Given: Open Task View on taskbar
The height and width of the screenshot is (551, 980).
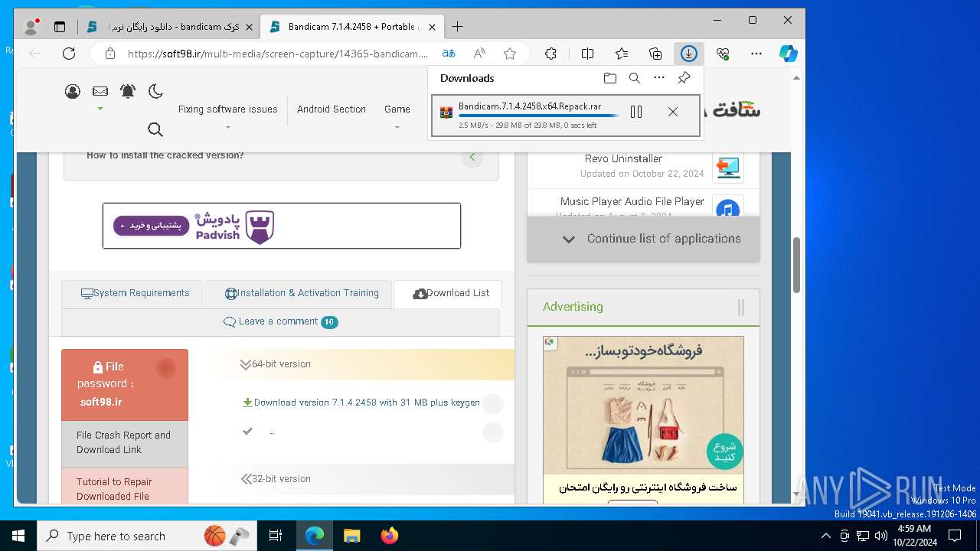Looking at the screenshot, I should 276,536.
